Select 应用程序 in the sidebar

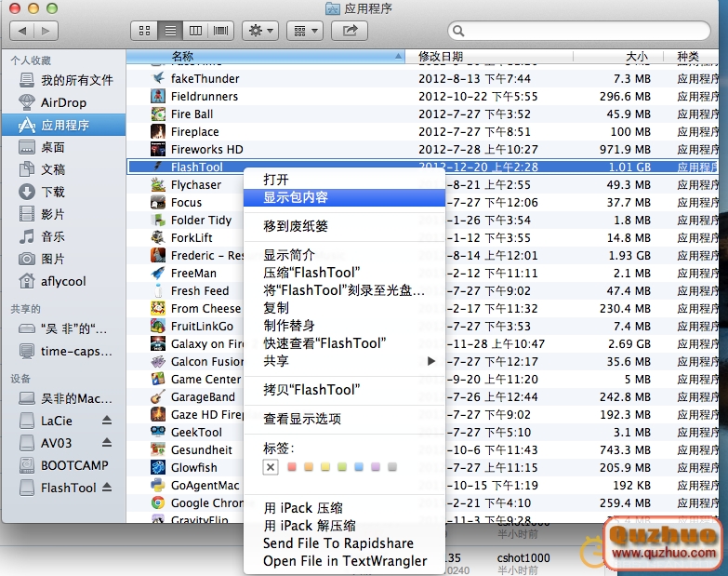click(x=63, y=125)
